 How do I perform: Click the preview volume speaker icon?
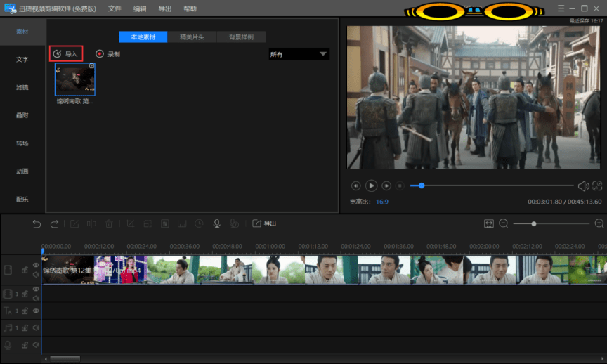click(582, 186)
